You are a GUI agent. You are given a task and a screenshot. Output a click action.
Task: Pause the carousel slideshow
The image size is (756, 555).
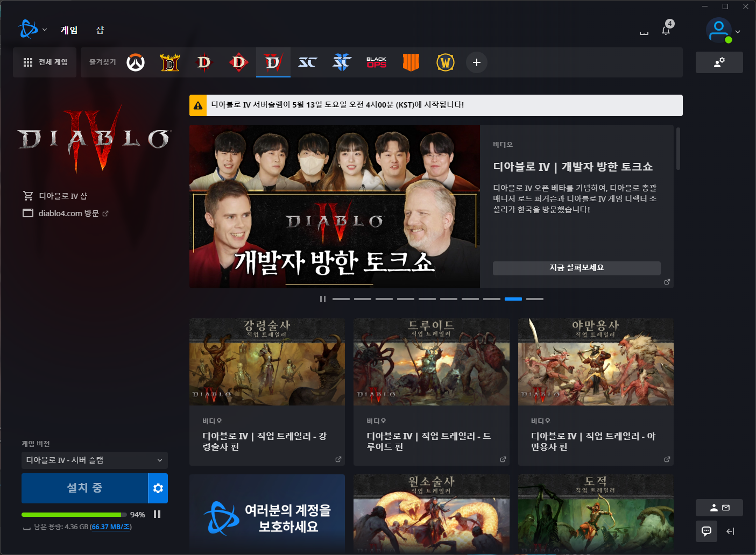click(x=323, y=299)
